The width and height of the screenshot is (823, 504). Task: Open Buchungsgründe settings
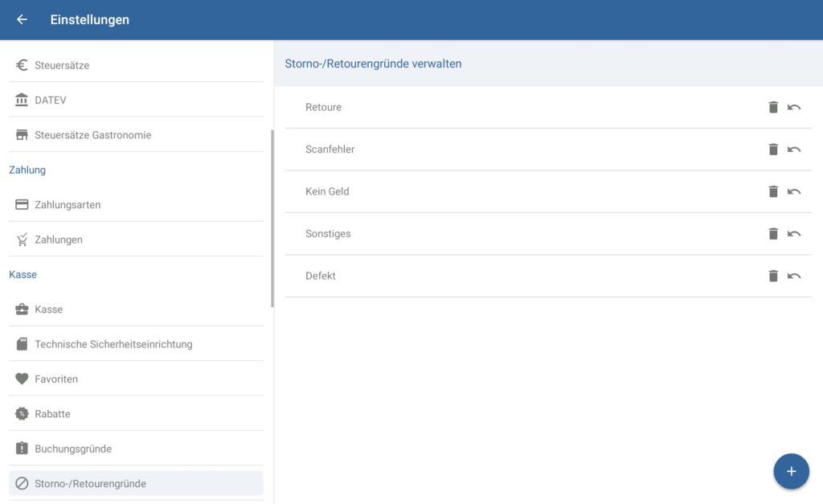tap(73, 449)
